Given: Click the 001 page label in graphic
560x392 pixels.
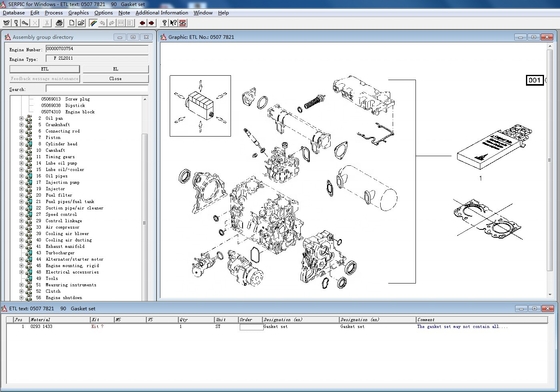Looking at the screenshot, I should tap(534, 80).
